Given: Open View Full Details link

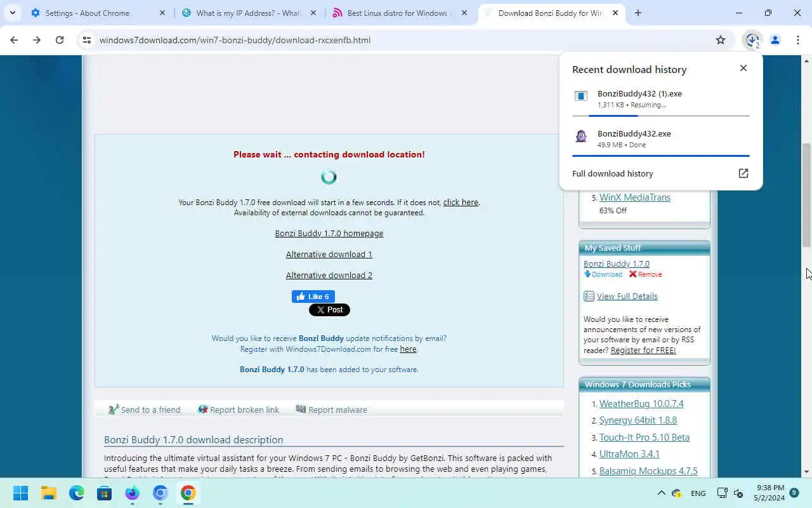Looking at the screenshot, I should 627,296.
